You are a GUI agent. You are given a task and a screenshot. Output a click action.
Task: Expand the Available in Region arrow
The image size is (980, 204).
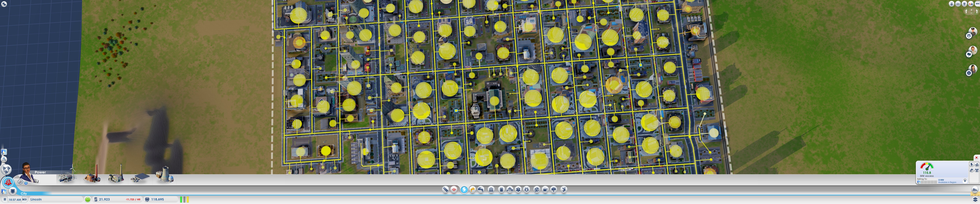[965, 181]
